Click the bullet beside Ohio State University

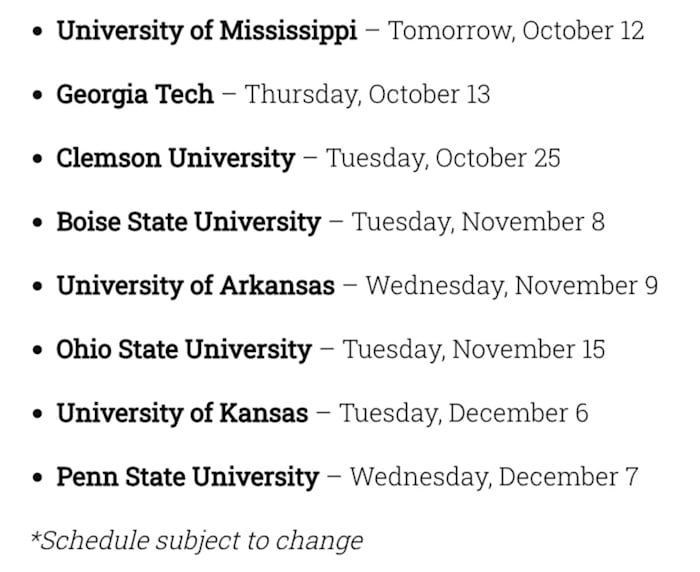click(38, 351)
